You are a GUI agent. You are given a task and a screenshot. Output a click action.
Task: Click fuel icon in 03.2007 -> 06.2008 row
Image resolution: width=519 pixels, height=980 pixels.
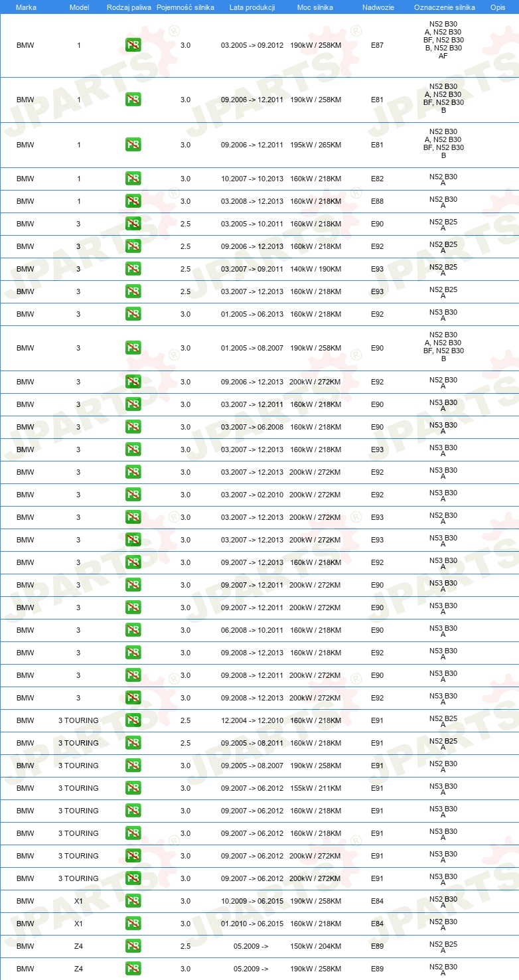tap(133, 427)
